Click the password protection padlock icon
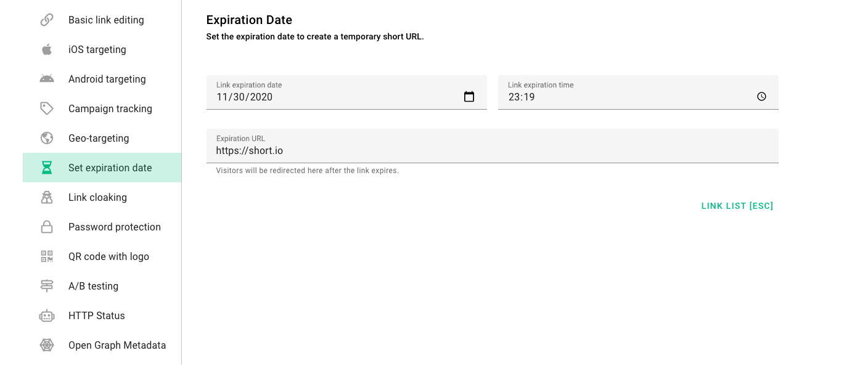Image resolution: width=868 pixels, height=369 pixels. 47,227
